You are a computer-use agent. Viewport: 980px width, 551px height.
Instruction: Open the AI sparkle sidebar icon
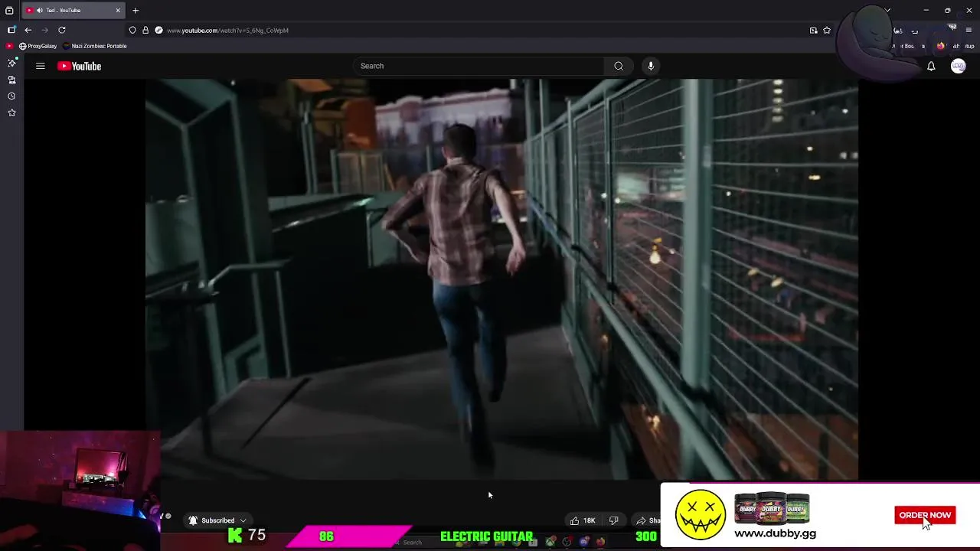pos(11,63)
